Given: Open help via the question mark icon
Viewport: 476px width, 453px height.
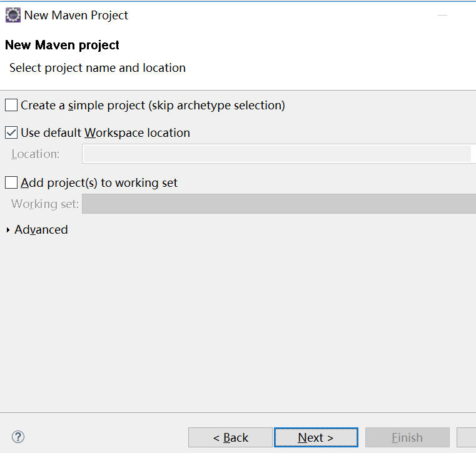Looking at the screenshot, I should point(18,437).
